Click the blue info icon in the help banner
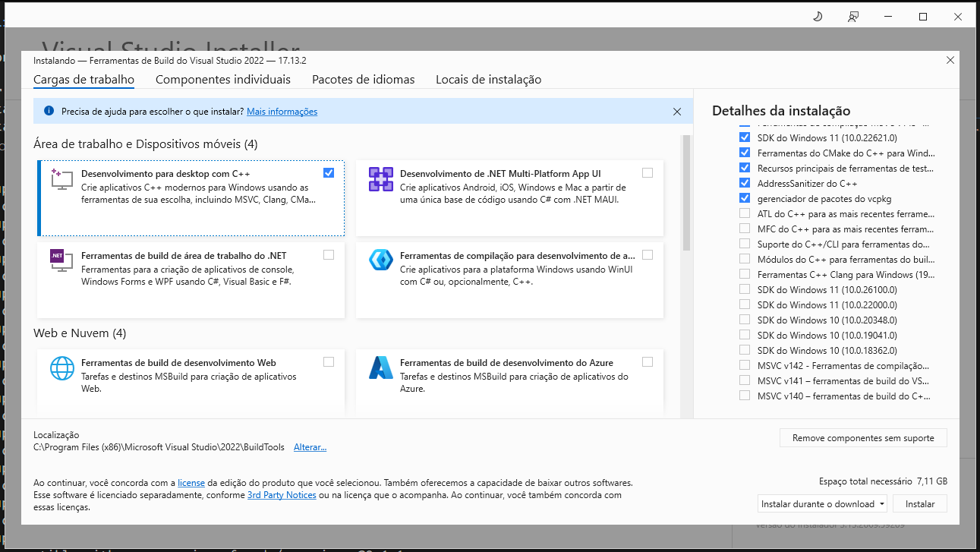Viewport: 980px width, 552px height. point(49,111)
